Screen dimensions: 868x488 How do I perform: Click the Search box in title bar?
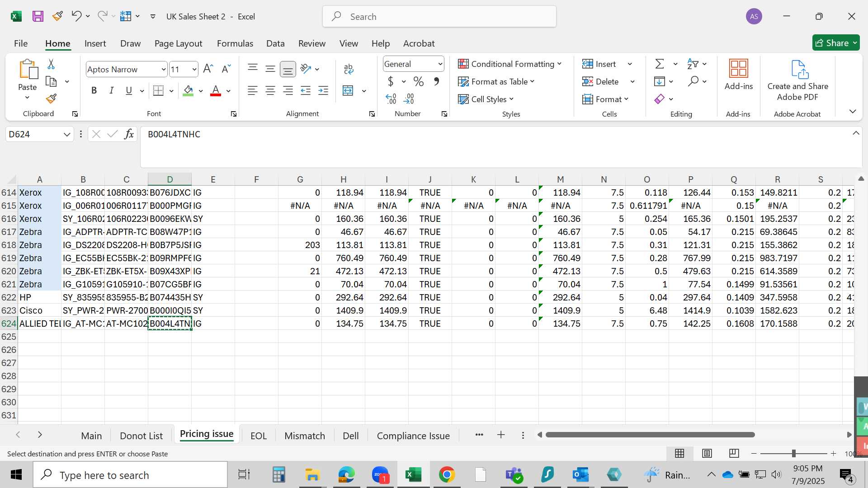(x=439, y=17)
